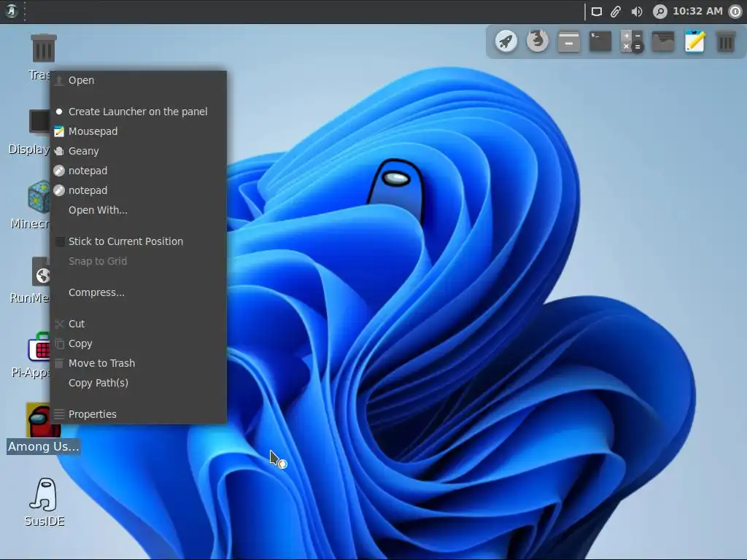747x560 pixels.
Task: Open the file with Geany
Action: (x=139, y=151)
